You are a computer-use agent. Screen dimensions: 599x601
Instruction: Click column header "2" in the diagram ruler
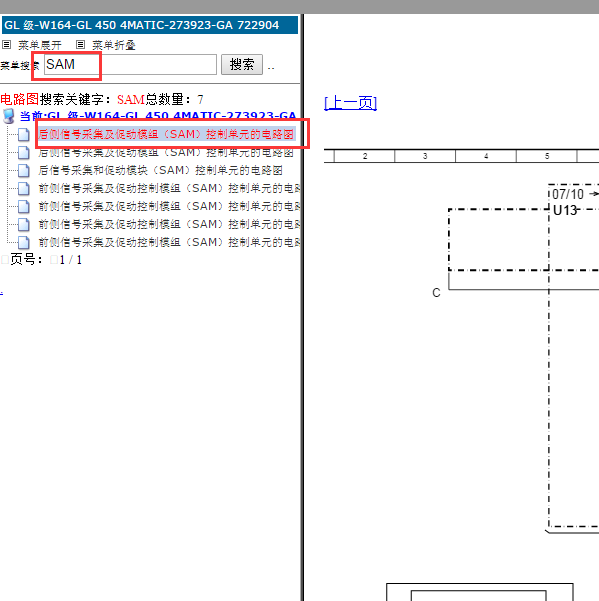tap(365, 156)
